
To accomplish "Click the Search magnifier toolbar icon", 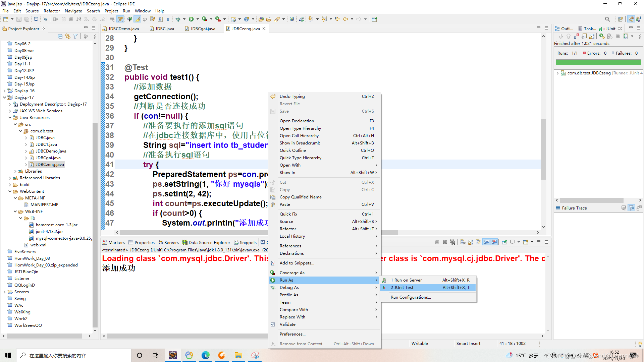I will click(607, 19).
